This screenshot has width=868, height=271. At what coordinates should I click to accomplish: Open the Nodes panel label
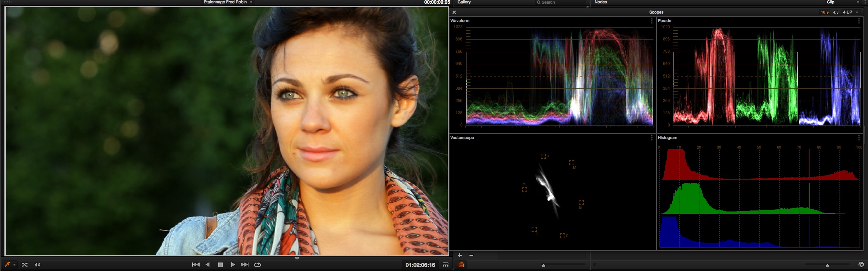[x=601, y=2]
